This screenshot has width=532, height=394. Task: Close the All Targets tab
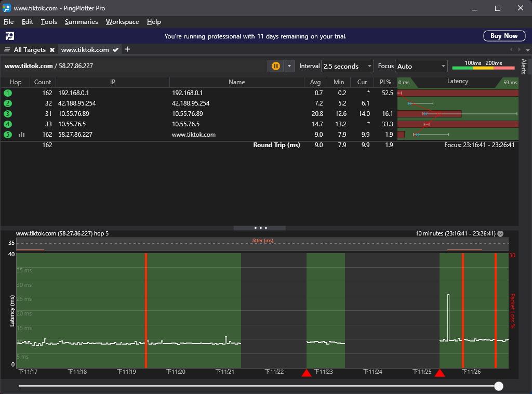point(52,50)
